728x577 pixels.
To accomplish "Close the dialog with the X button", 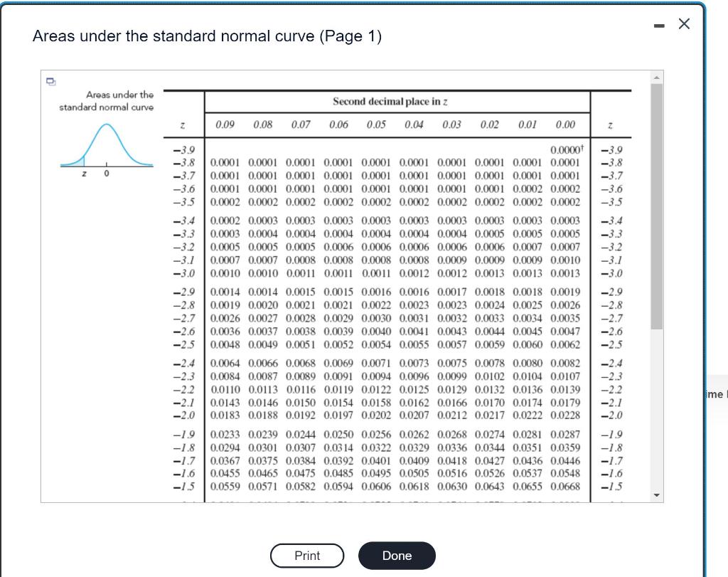I will click(x=683, y=23).
